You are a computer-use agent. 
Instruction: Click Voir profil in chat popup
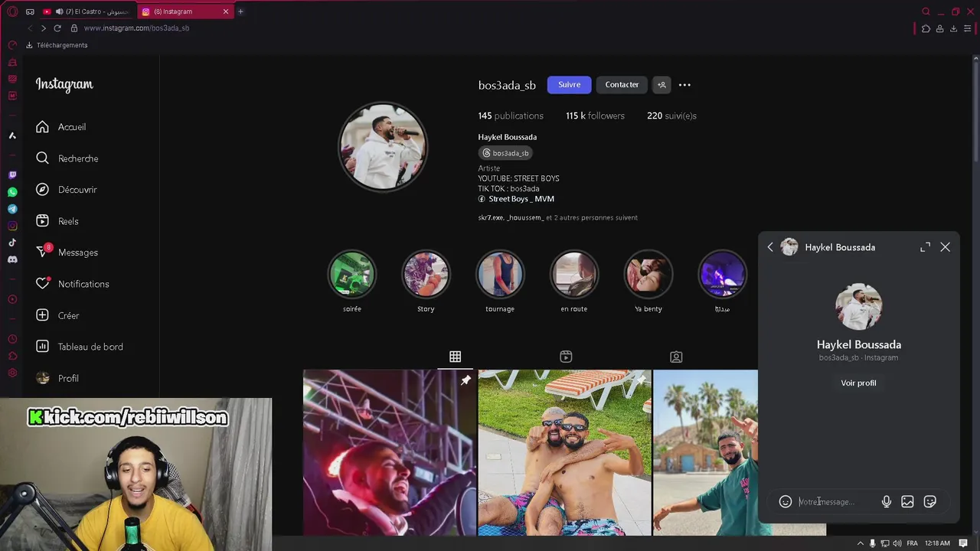pos(858,383)
